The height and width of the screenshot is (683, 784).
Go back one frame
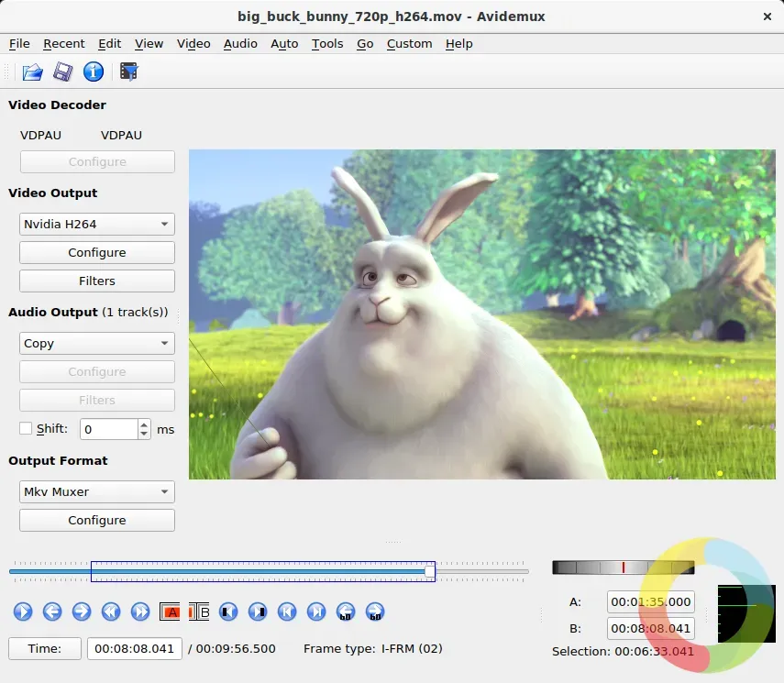tap(52, 611)
